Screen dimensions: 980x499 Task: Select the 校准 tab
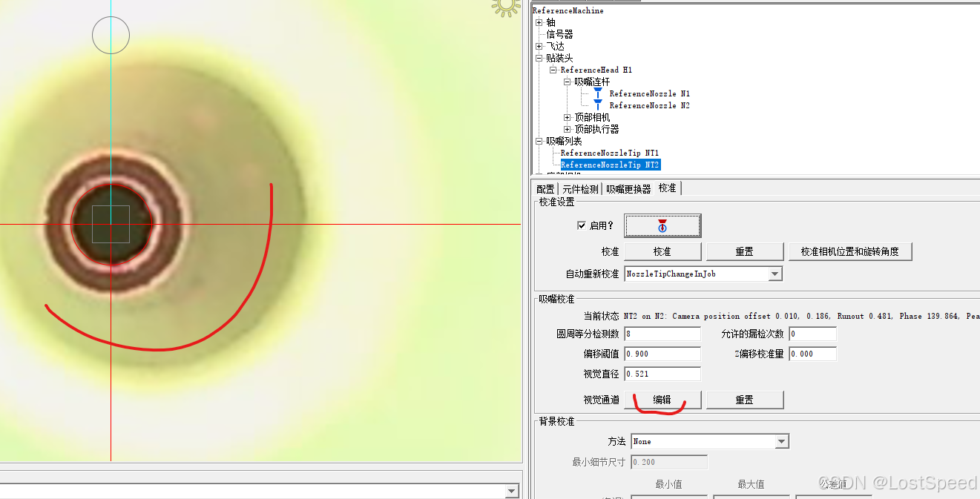tap(668, 188)
